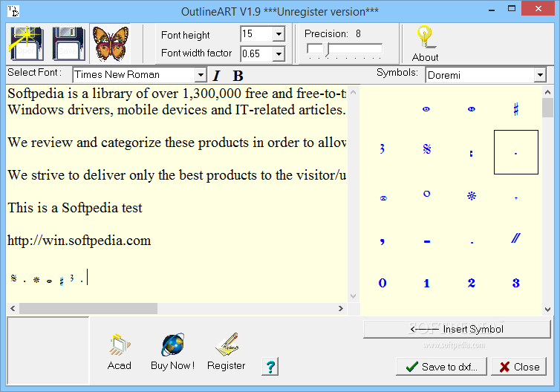Screen dimensions: 560x392
Task: Click the Save to dxf... button
Action: [441, 367]
